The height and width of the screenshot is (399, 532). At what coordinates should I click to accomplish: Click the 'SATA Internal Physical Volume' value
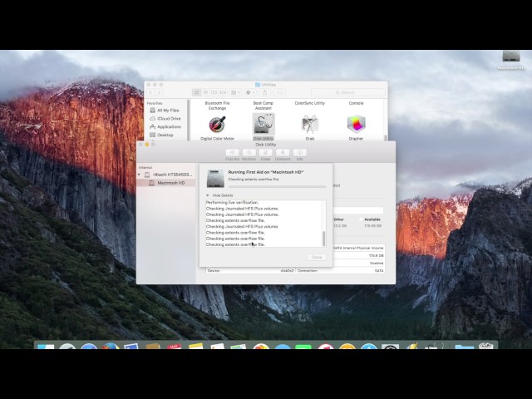(x=358, y=248)
